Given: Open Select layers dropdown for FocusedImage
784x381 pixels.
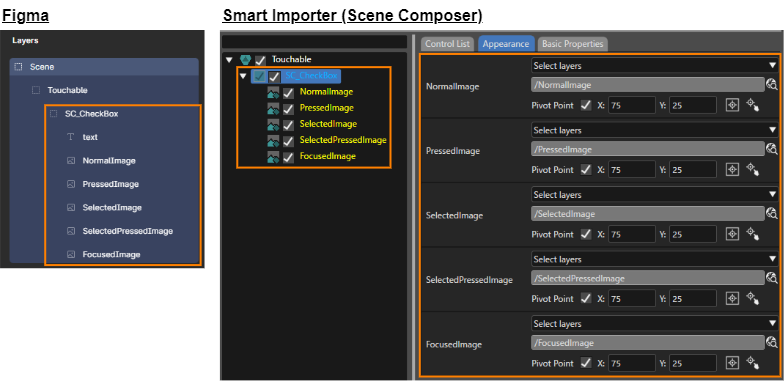Looking at the screenshot, I should point(654,324).
